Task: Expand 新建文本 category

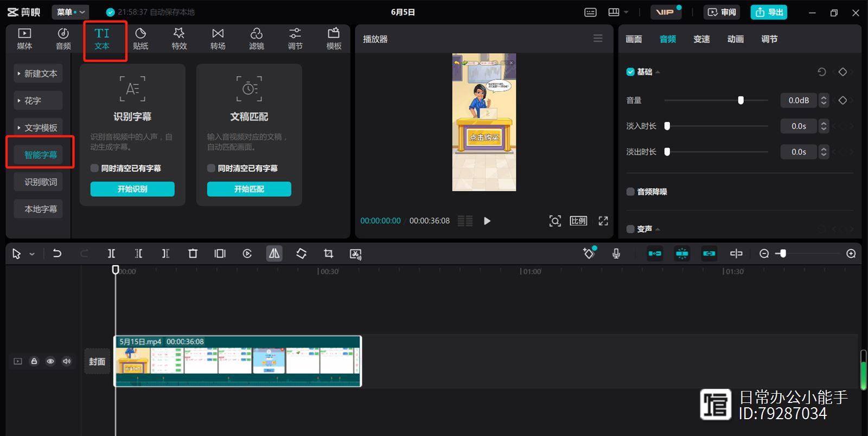Action: (x=38, y=73)
